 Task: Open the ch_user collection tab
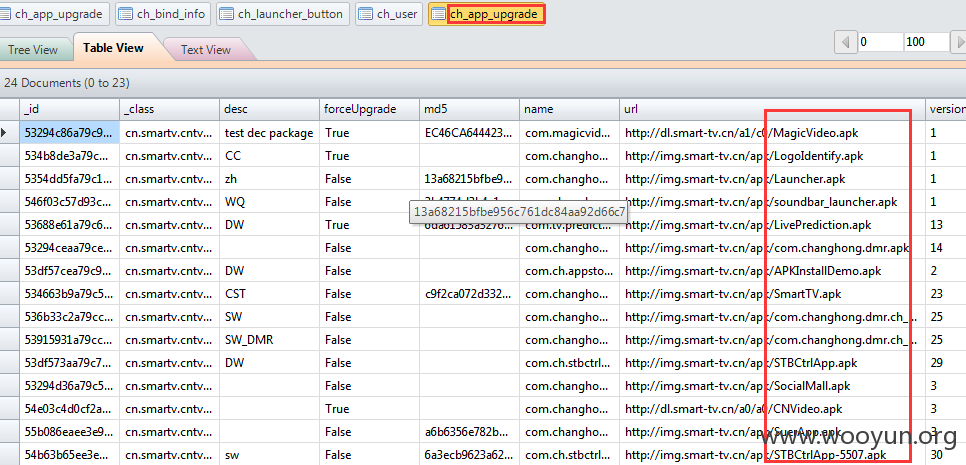[389, 14]
